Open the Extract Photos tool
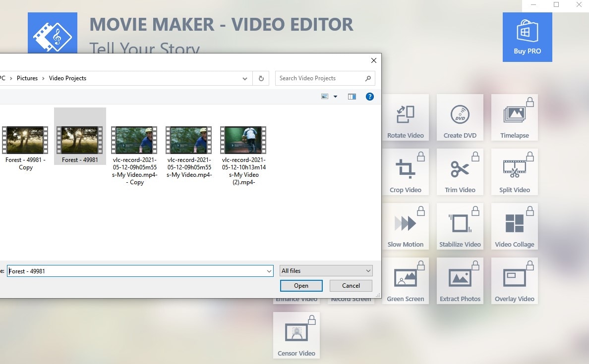The image size is (589, 364). click(460, 281)
